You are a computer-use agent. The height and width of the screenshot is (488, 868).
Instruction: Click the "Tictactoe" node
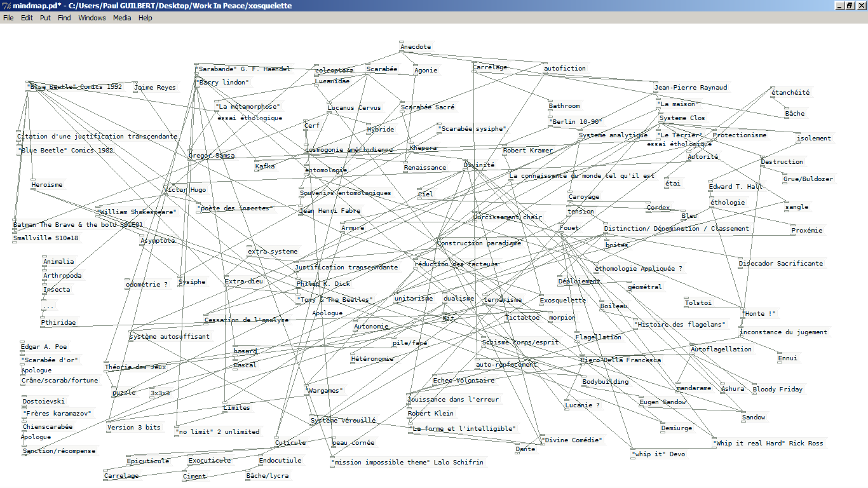[523, 317]
